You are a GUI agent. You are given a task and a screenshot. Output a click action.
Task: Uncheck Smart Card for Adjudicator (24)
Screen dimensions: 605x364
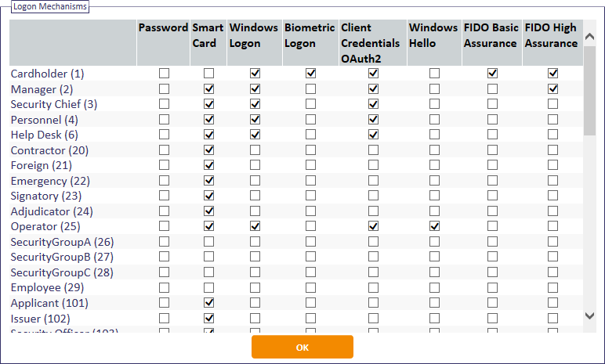click(x=208, y=211)
